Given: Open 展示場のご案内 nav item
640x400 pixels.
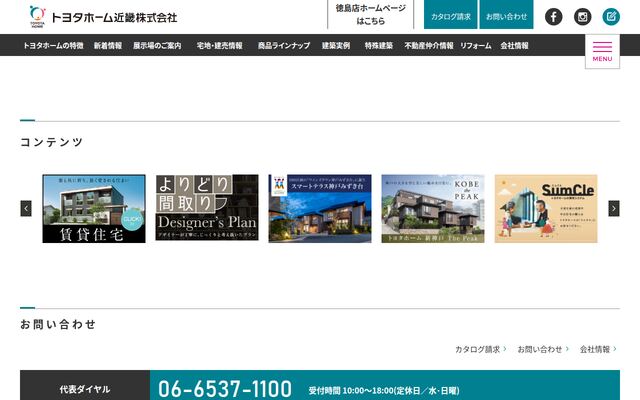Looking at the screenshot, I should [x=157, y=46].
